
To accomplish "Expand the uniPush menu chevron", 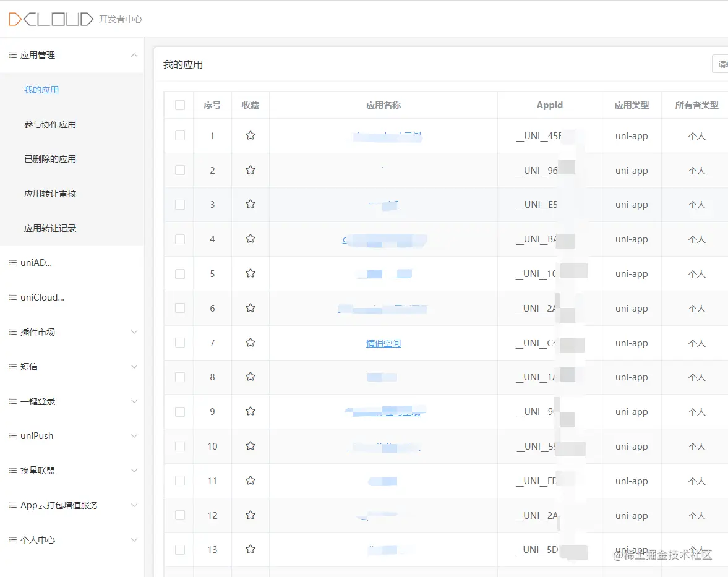I will [134, 436].
